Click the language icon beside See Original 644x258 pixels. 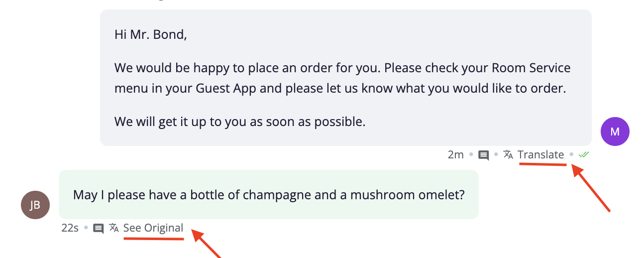click(114, 228)
